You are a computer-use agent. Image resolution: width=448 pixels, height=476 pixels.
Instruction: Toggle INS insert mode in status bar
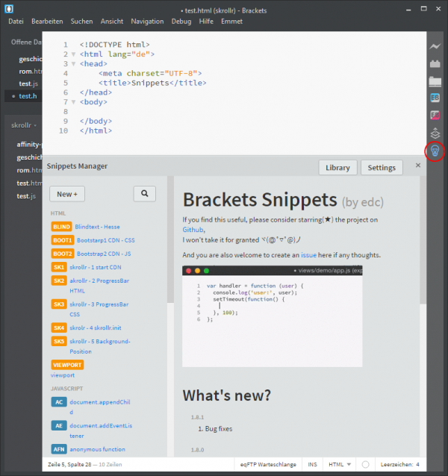pyautogui.click(x=312, y=465)
